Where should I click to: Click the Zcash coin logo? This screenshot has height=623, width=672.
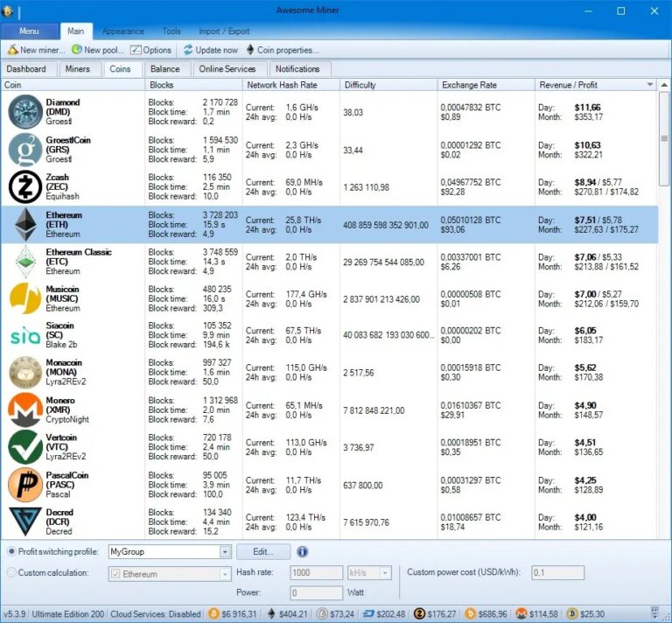click(25, 187)
